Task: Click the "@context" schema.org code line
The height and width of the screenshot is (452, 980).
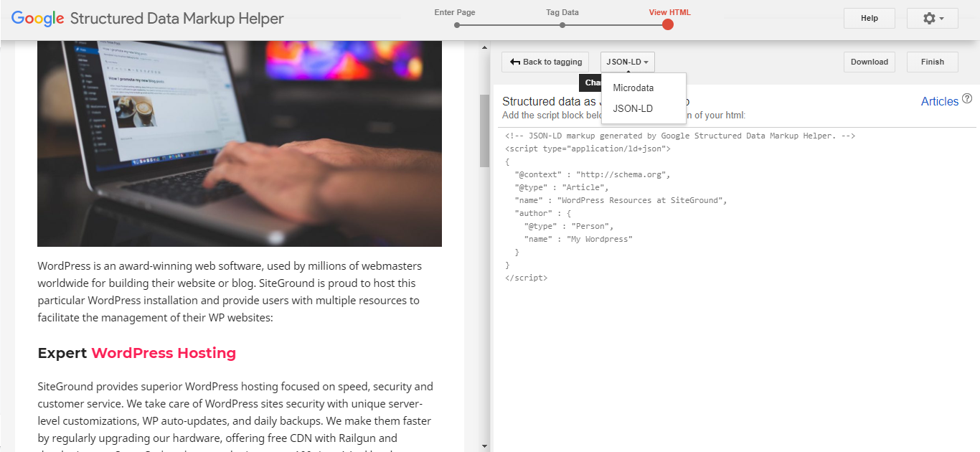Action: pyautogui.click(x=592, y=174)
